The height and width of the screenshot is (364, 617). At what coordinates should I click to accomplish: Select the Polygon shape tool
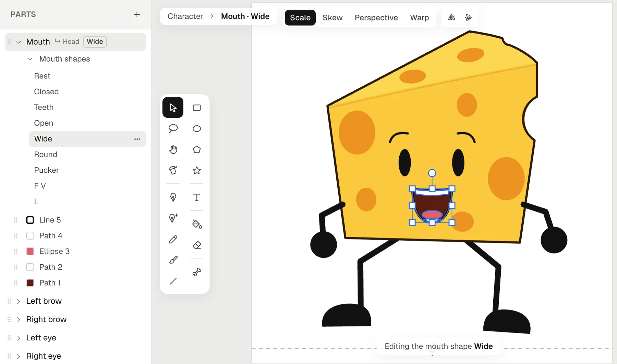pyautogui.click(x=197, y=149)
